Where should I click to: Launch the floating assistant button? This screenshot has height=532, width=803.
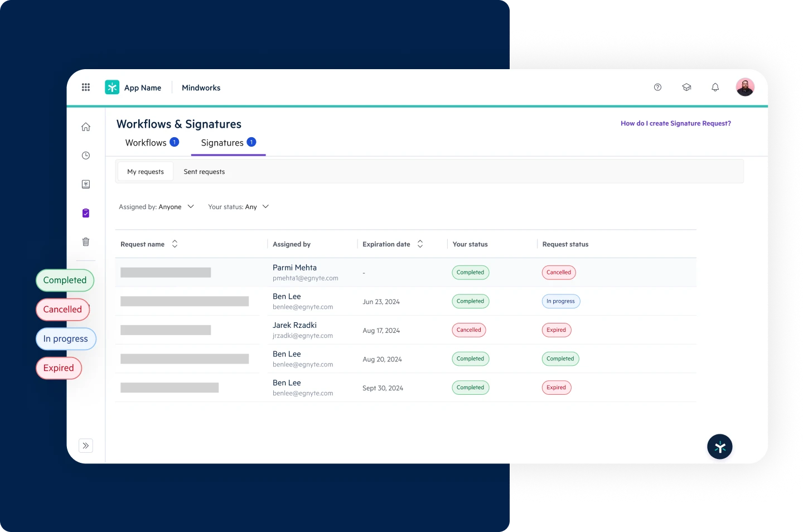[x=719, y=447]
